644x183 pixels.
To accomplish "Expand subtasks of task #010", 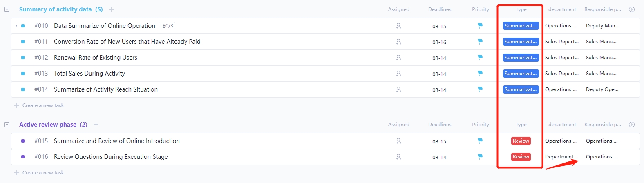I will coord(16,26).
